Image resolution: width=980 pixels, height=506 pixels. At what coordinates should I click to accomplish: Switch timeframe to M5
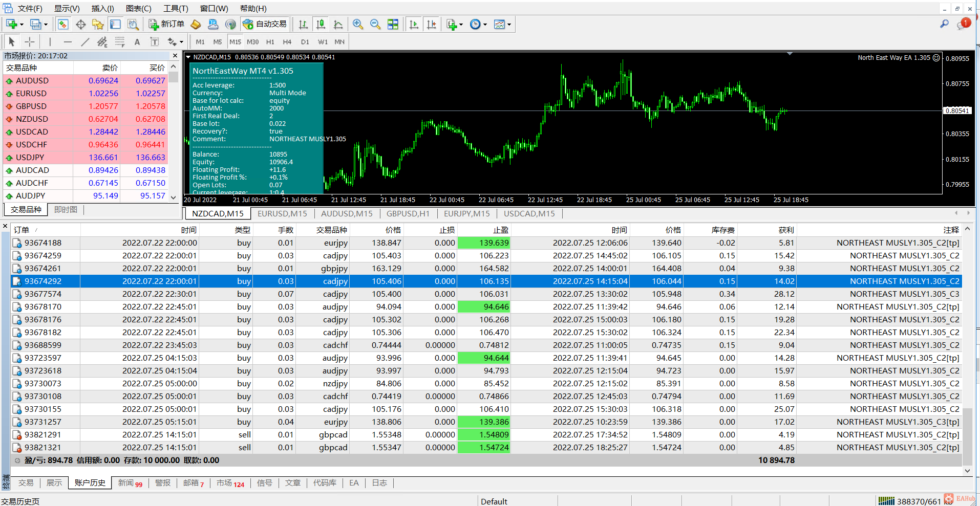coord(218,42)
